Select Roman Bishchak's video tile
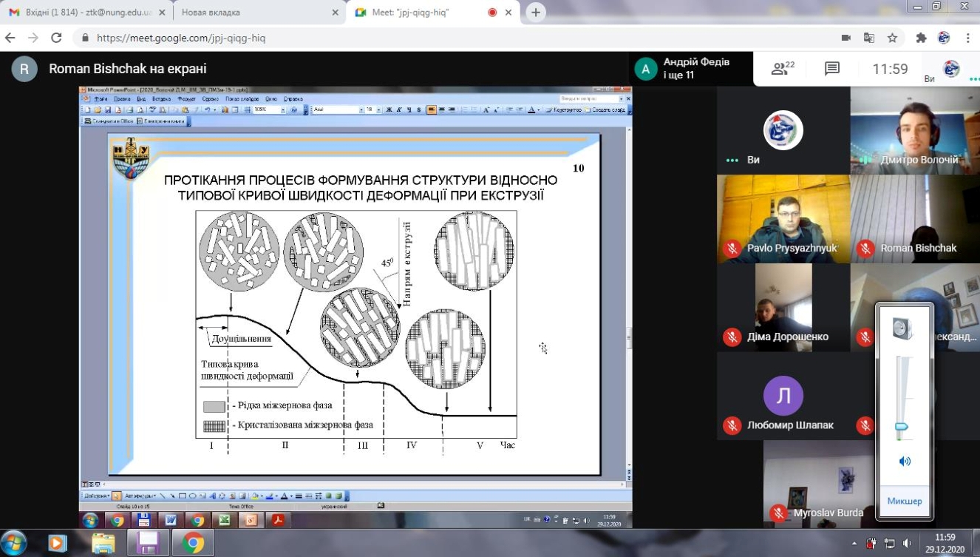980x557 pixels. click(x=915, y=219)
